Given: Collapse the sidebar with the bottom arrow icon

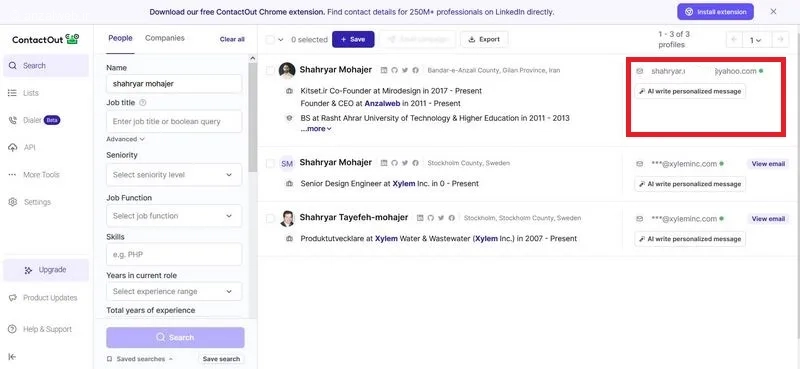Looking at the screenshot, I should [12, 357].
